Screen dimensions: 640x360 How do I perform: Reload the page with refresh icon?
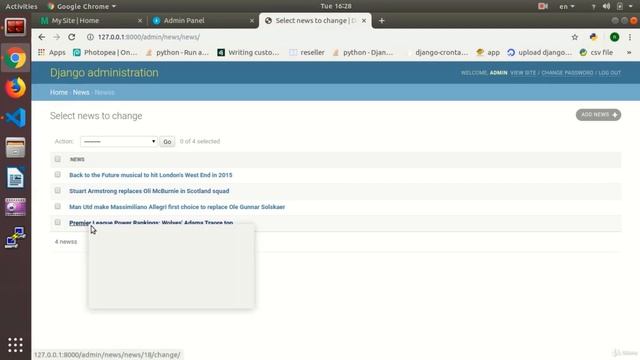72,37
